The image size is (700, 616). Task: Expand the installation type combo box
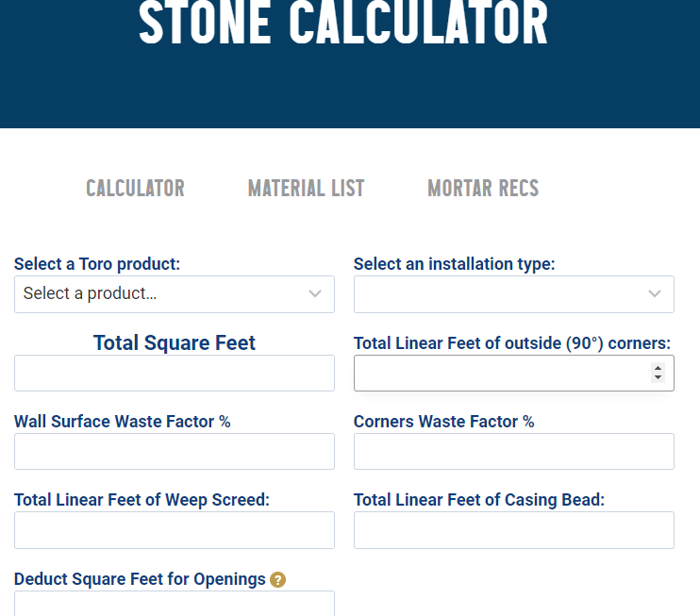pos(514,294)
